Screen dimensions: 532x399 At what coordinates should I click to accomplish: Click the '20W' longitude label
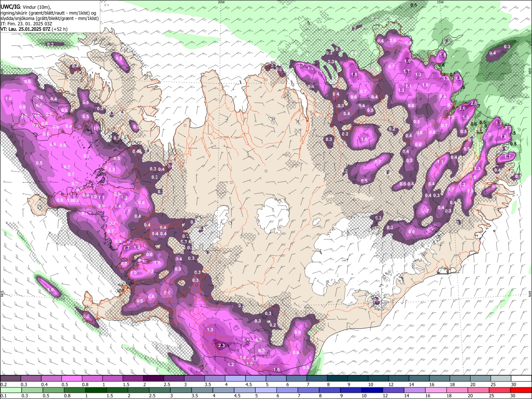[x=221, y=2]
